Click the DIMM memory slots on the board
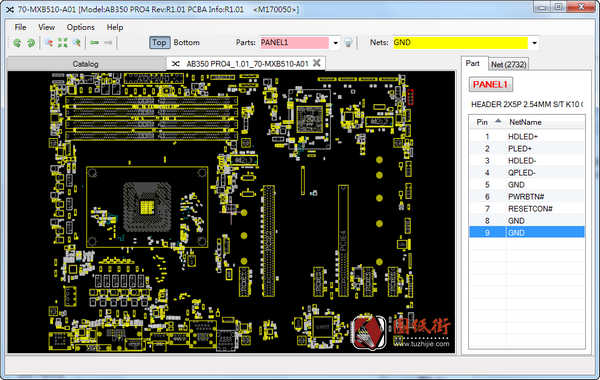 [x=152, y=118]
